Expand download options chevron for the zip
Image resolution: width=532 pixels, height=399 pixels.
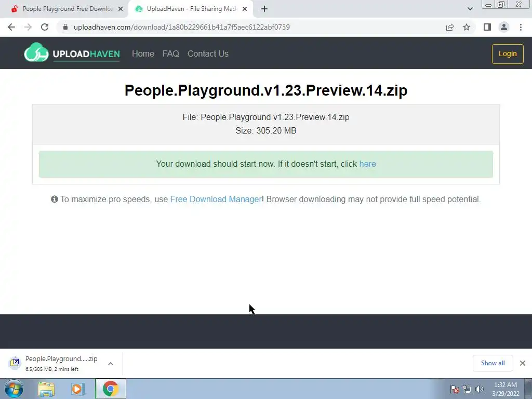click(111, 363)
